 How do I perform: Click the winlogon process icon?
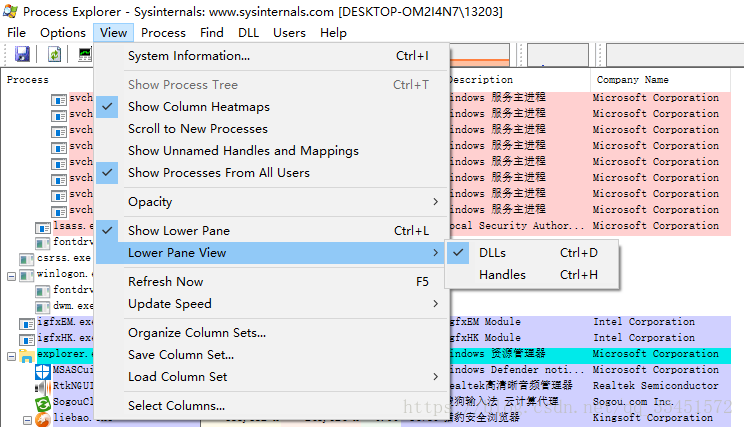27,276
